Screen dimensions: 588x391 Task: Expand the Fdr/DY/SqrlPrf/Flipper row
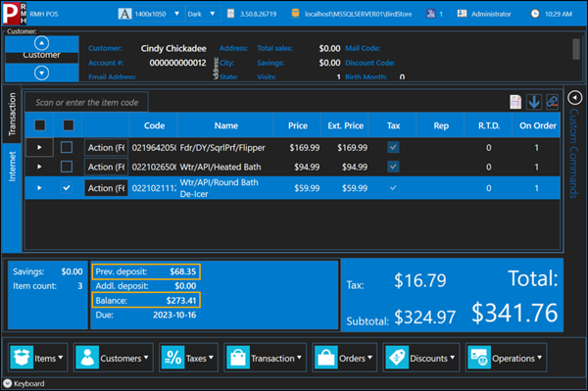(x=39, y=147)
